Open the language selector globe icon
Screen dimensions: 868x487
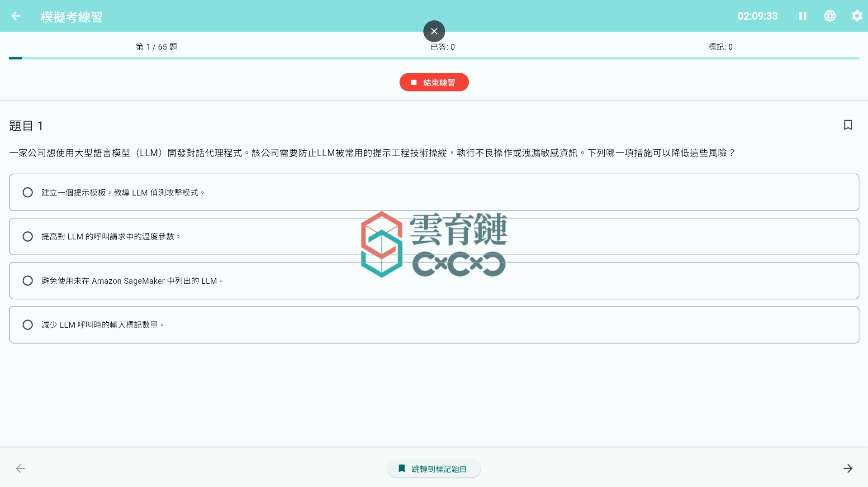pos(830,16)
